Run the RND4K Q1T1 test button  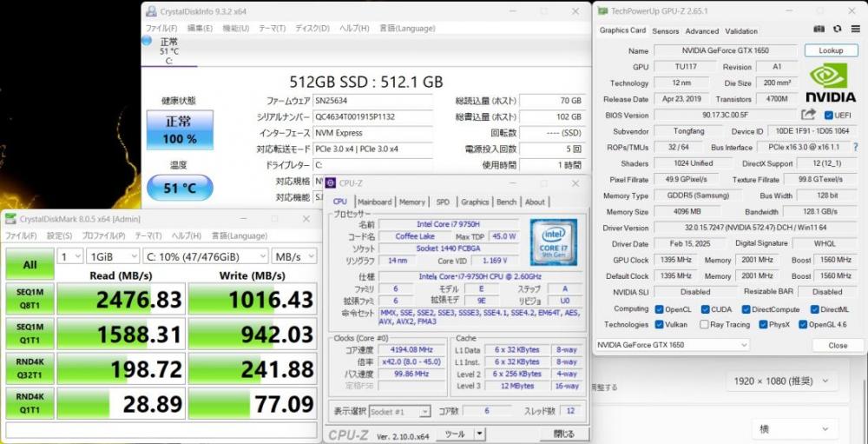(30, 403)
